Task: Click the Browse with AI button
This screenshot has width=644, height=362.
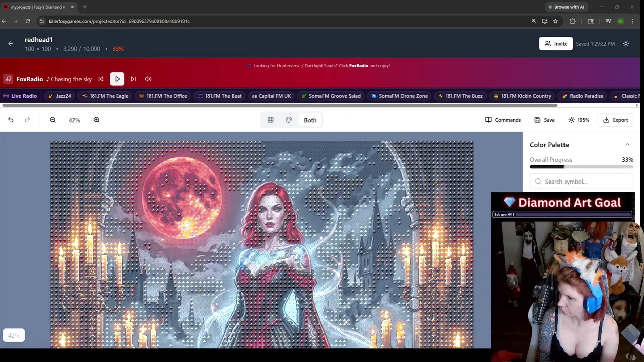Action: [566, 7]
